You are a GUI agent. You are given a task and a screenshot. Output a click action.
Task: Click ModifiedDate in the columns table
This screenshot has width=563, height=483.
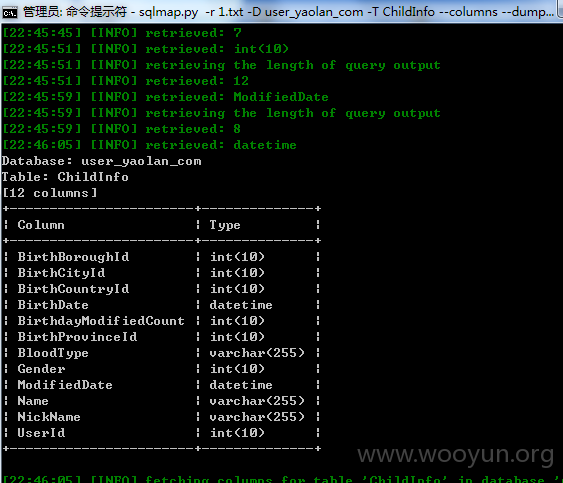(65, 385)
